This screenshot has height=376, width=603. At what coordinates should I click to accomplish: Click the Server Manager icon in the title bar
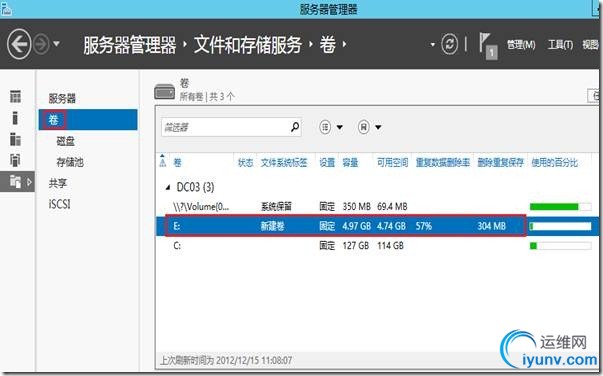(6, 9)
